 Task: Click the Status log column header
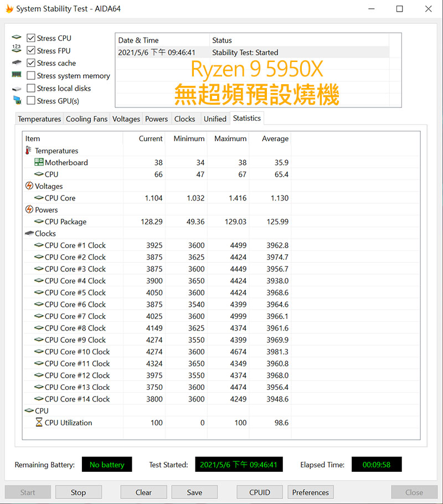coord(299,40)
